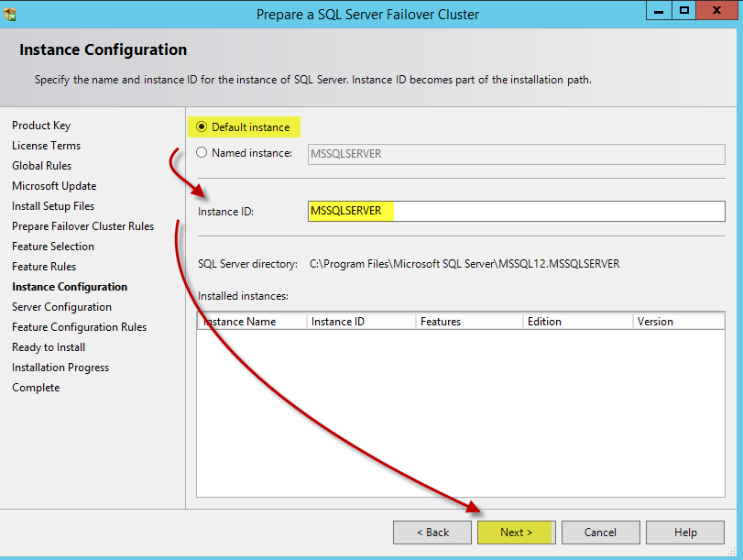Select Instance Configuration step in sidebar
Screen dimensions: 743x560
(70, 287)
